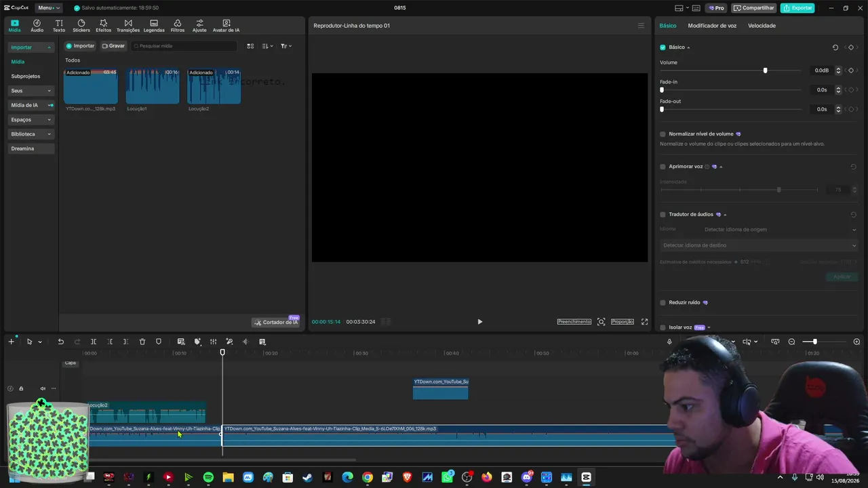The width and height of the screenshot is (868, 488).
Task: Open the player panel menu icon
Action: (x=641, y=26)
